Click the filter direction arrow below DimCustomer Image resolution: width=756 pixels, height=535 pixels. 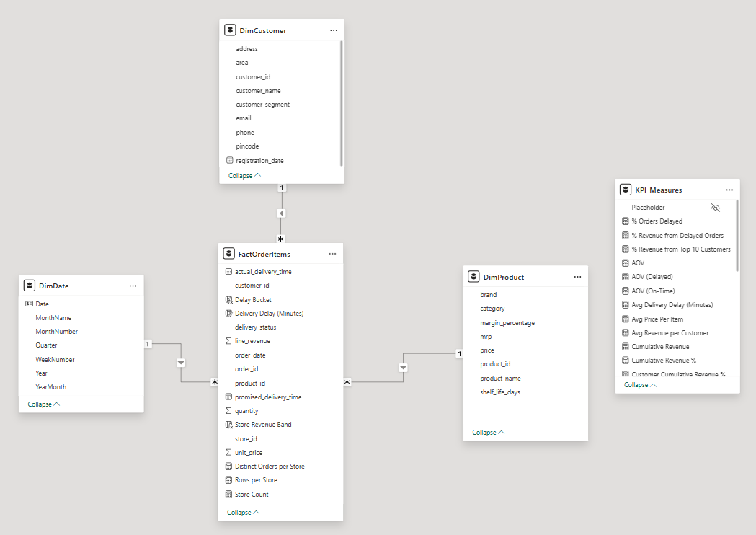[281, 213]
